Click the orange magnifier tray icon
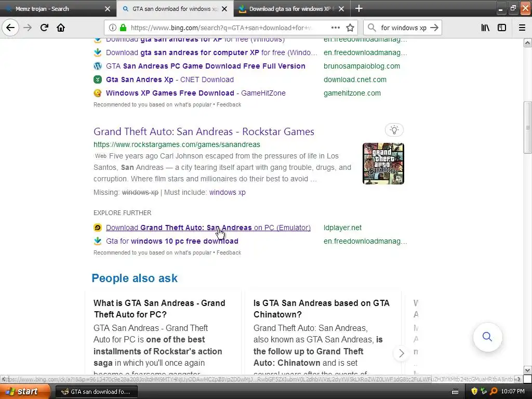The height and width of the screenshot is (399, 532). [x=494, y=392]
